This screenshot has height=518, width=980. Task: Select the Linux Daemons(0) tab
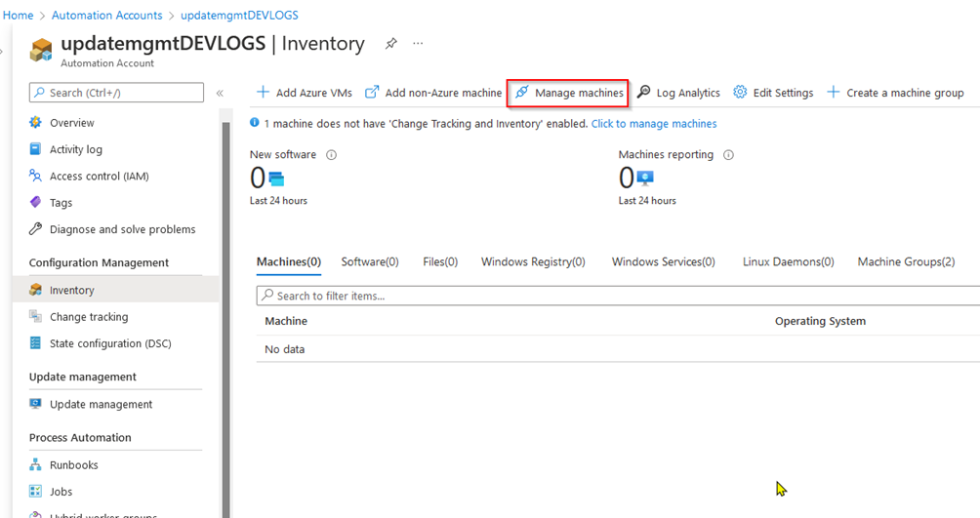pyautogui.click(x=788, y=261)
